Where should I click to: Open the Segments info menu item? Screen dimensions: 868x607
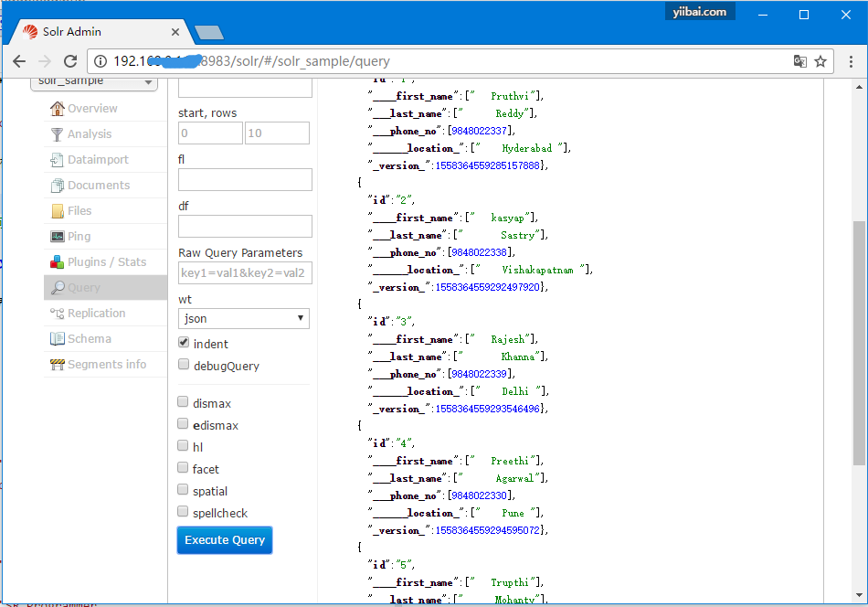(x=106, y=365)
